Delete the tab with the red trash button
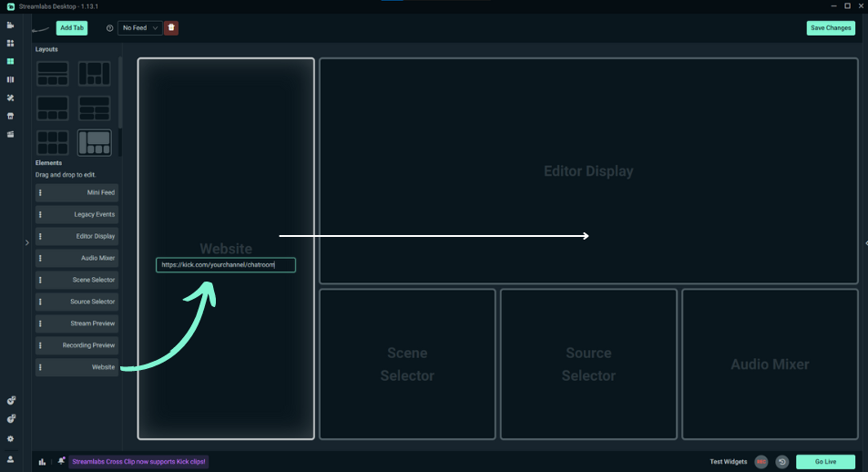868x472 pixels. pyautogui.click(x=171, y=27)
